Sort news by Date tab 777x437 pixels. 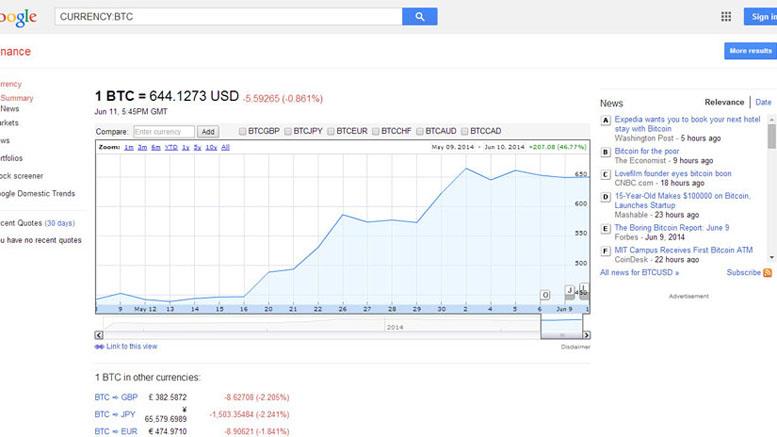(x=763, y=102)
